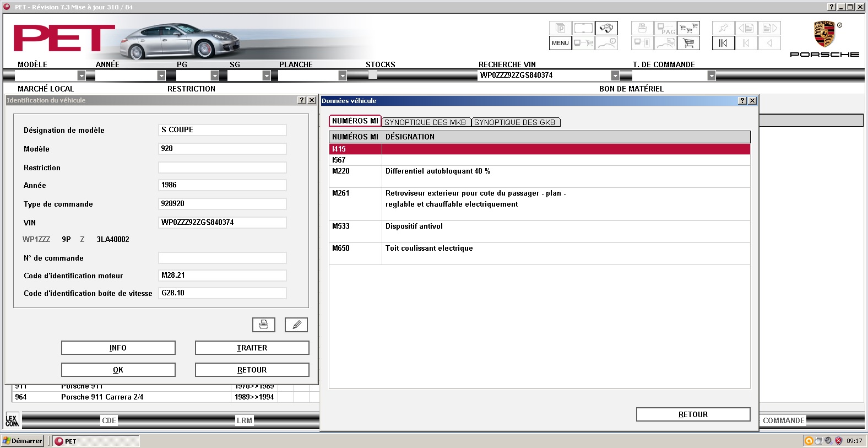Click the PAG screen toolbar icon
The height and width of the screenshot is (448, 868).
[665, 28]
